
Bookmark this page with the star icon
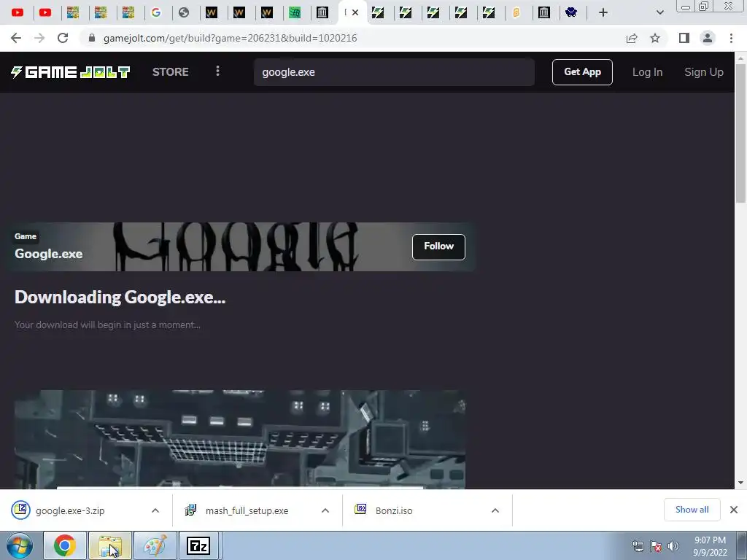click(x=655, y=38)
